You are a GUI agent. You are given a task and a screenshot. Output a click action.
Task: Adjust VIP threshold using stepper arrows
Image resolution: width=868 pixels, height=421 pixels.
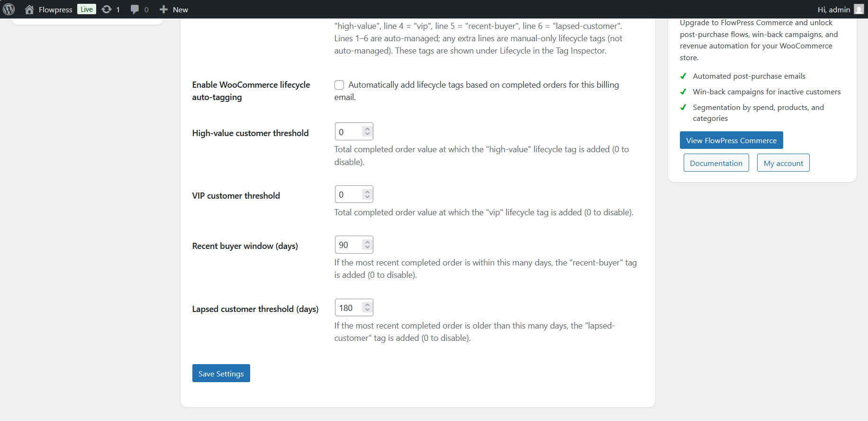tap(367, 194)
